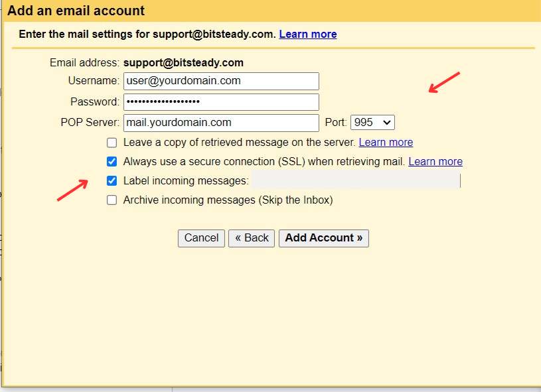Go back with the « Back button
The width and height of the screenshot is (541, 392).
pos(252,238)
